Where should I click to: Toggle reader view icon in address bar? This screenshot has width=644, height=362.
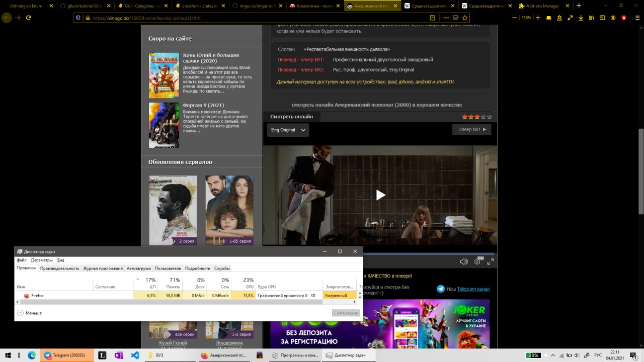[x=432, y=18]
